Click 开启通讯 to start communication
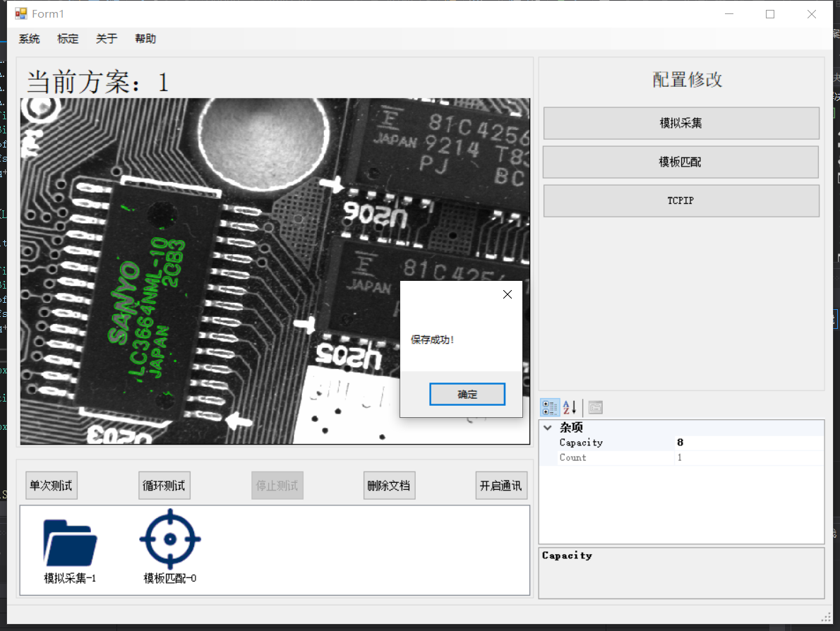840x631 pixels. tap(501, 486)
